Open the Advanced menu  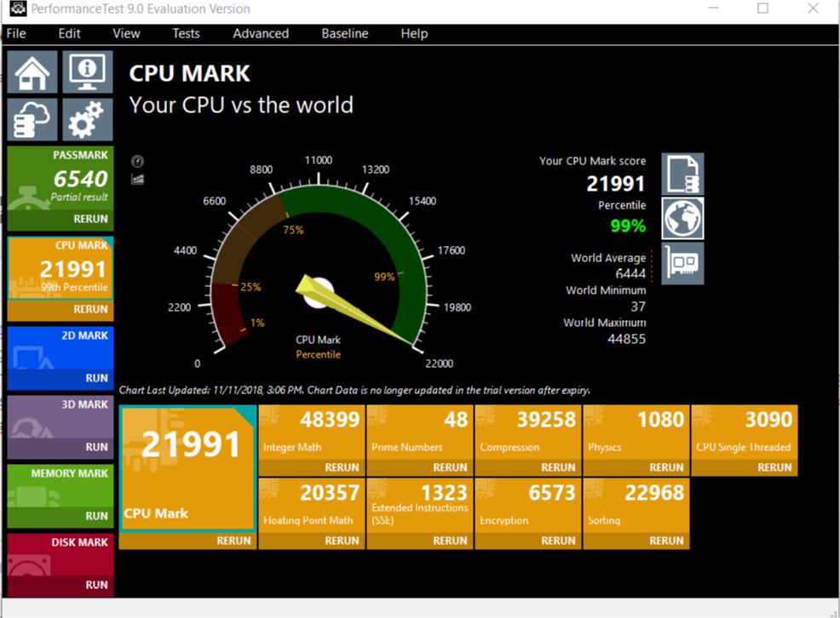[x=261, y=34]
